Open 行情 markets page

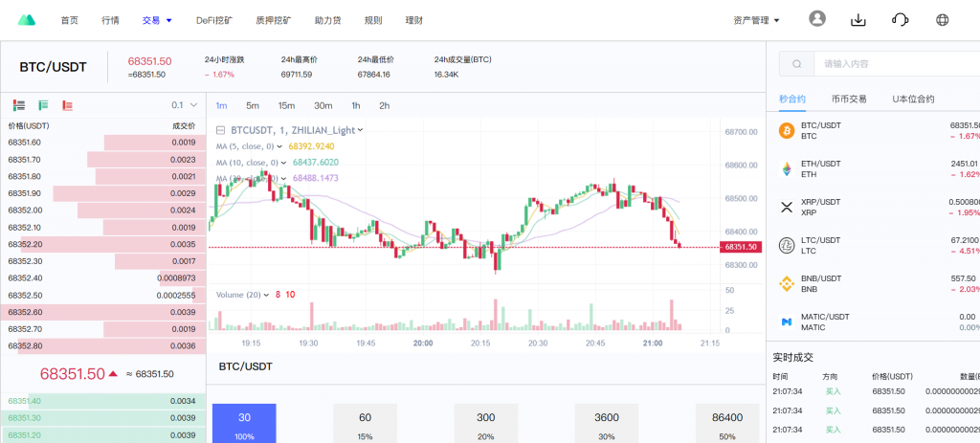click(x=110, y=21)
